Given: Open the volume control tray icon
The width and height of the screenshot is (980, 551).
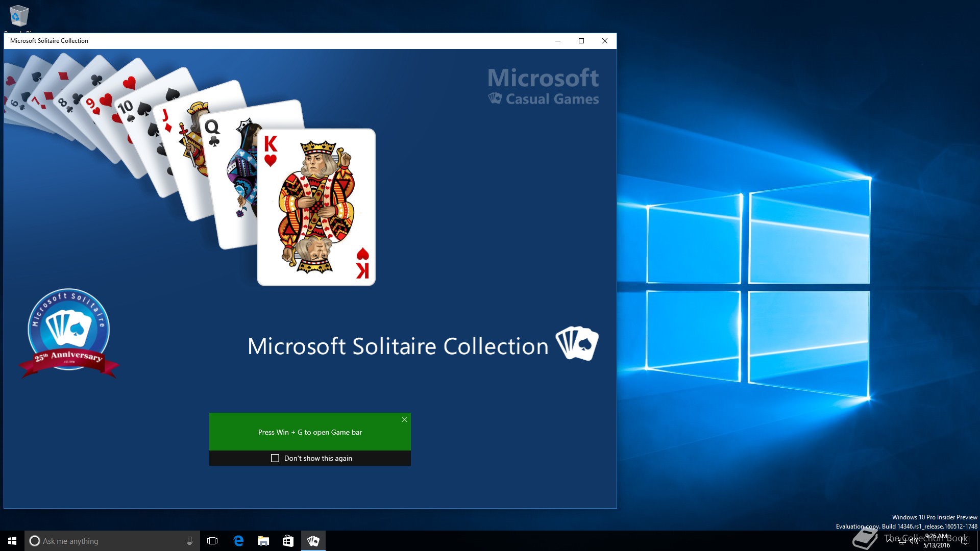Looking at the screenshot, I should coord(914,541).
